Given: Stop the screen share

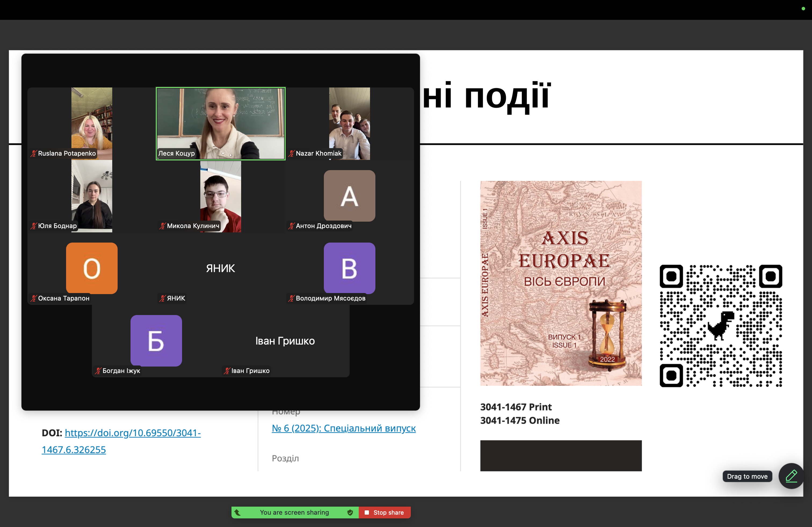Looking at the screenshot, I should pyautogui.click(x=385, y=512).
